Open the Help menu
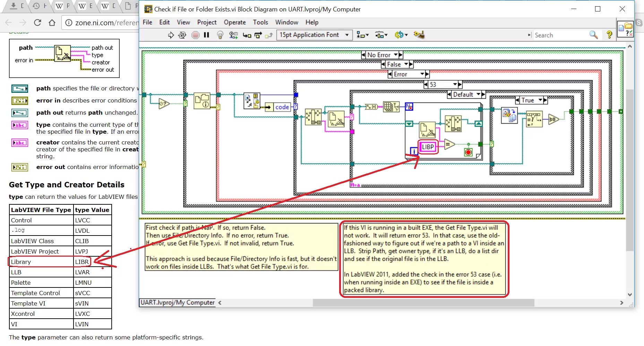The height and width of the screenshot is (346, 644). pos(312,22)
